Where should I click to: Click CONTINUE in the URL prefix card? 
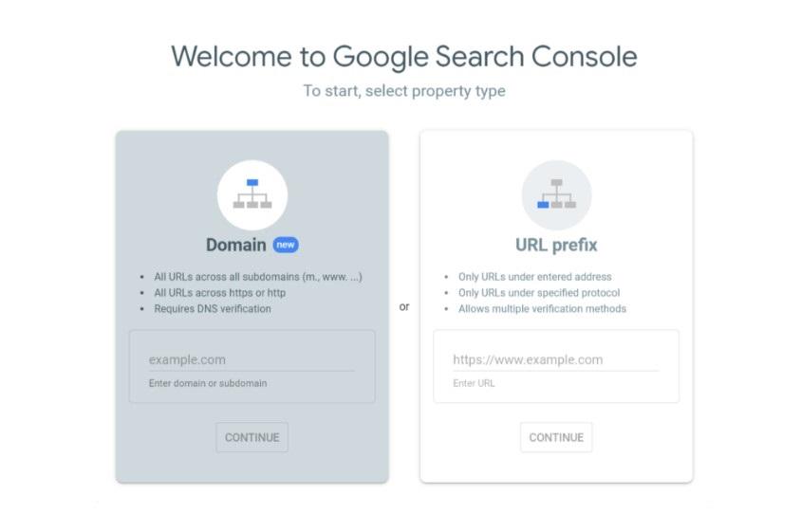pyautogui.click(x=556, y=437)
